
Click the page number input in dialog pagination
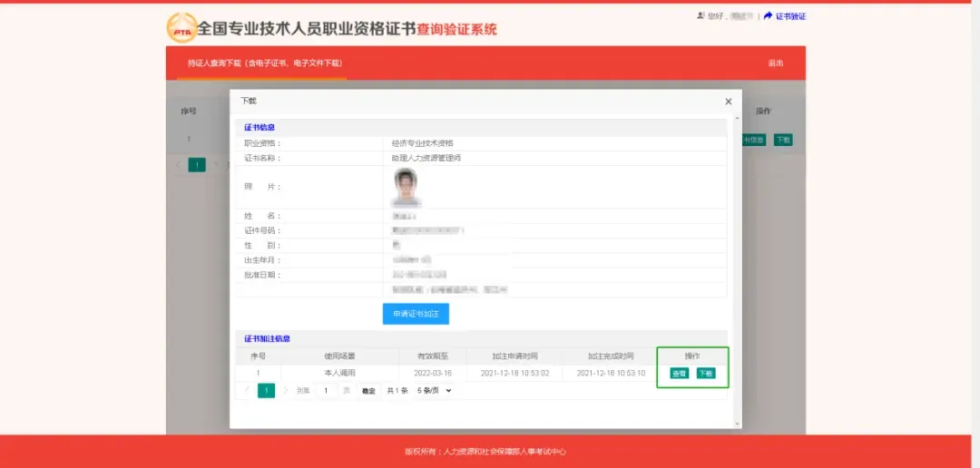(327, 391)
